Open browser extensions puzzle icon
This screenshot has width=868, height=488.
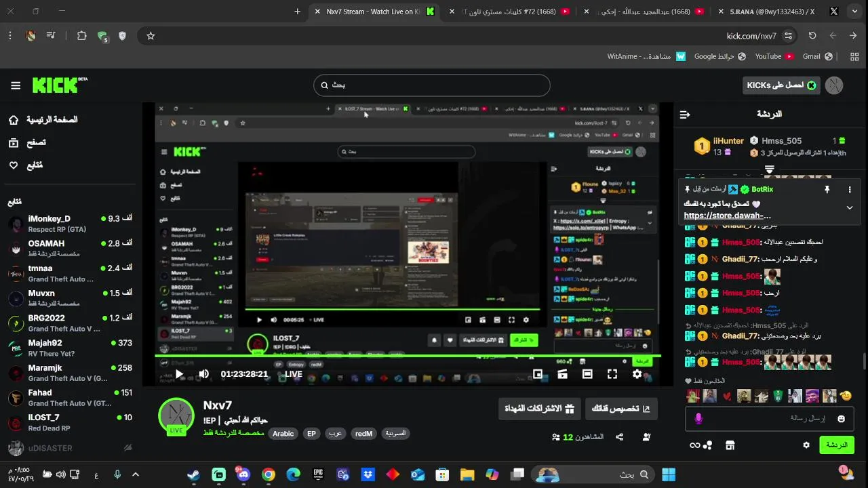tap(82, 36)
